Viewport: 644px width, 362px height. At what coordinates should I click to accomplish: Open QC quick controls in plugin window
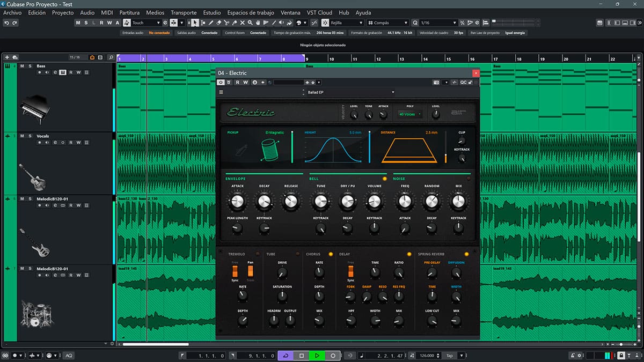[463, 82]
